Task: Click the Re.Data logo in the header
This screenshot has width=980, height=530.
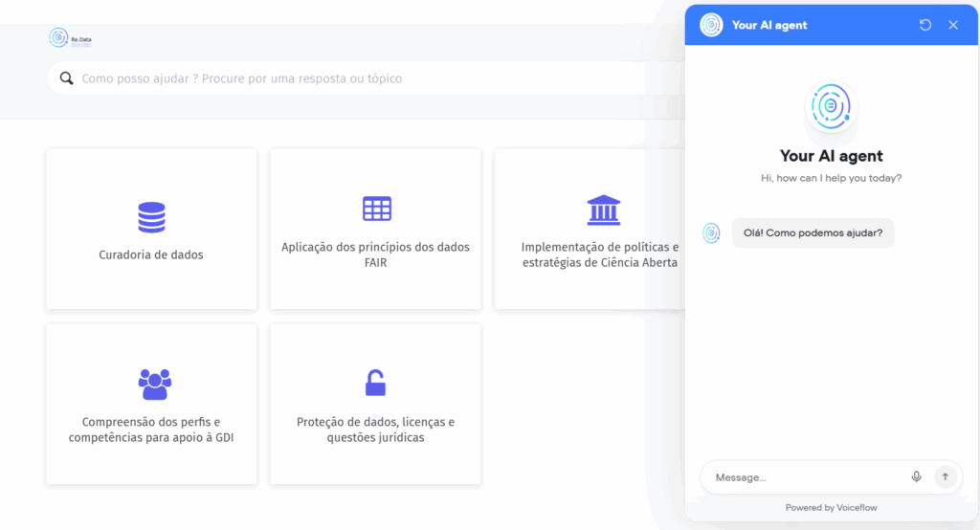Action: (70, 39)
